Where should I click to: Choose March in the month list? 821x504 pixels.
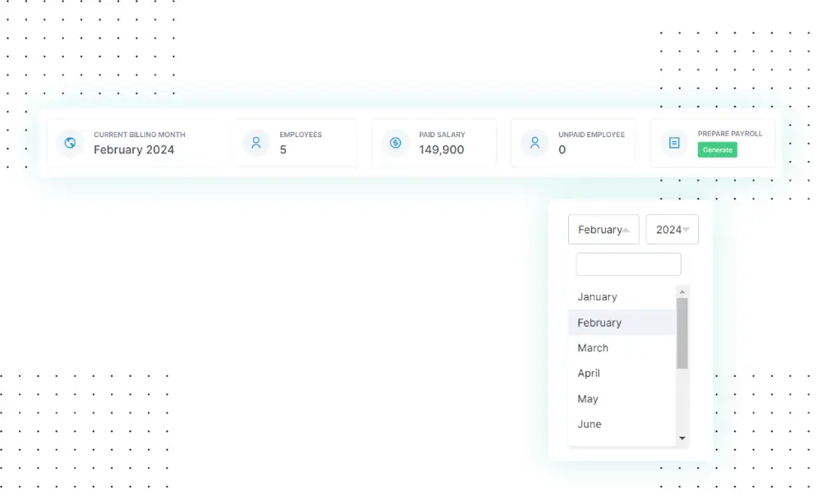point(593,348)
